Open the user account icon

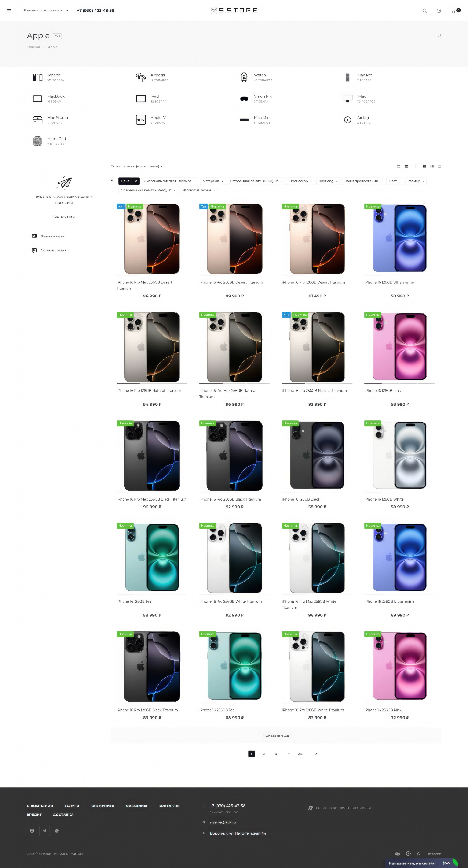pos(439,11)
